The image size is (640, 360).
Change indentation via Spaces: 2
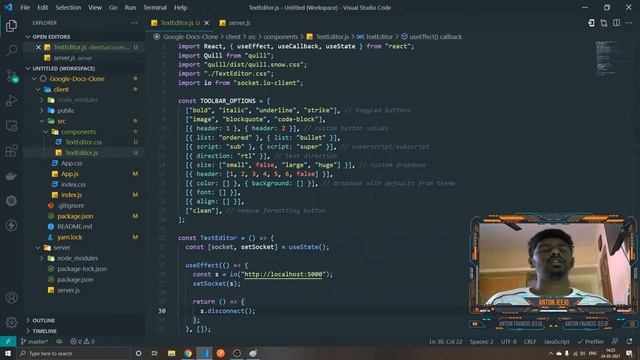click(x=481, y=341)
